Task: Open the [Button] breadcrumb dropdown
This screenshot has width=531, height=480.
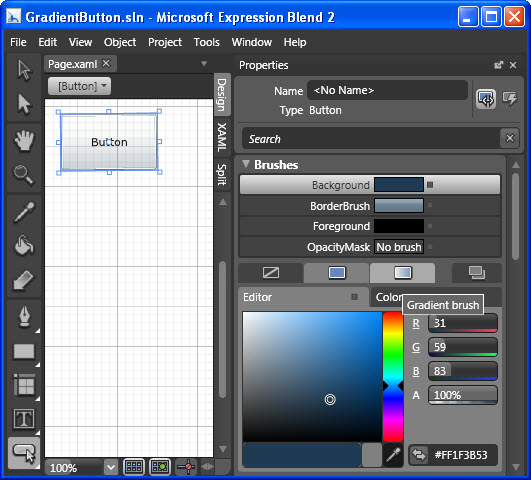Action: (79, 86)
